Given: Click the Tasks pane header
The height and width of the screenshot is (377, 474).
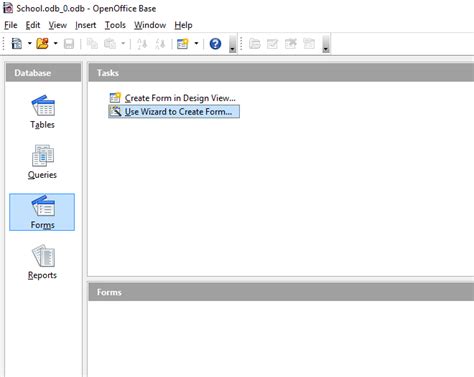Looking at the screenshot, I should click(x=281, y=73).
